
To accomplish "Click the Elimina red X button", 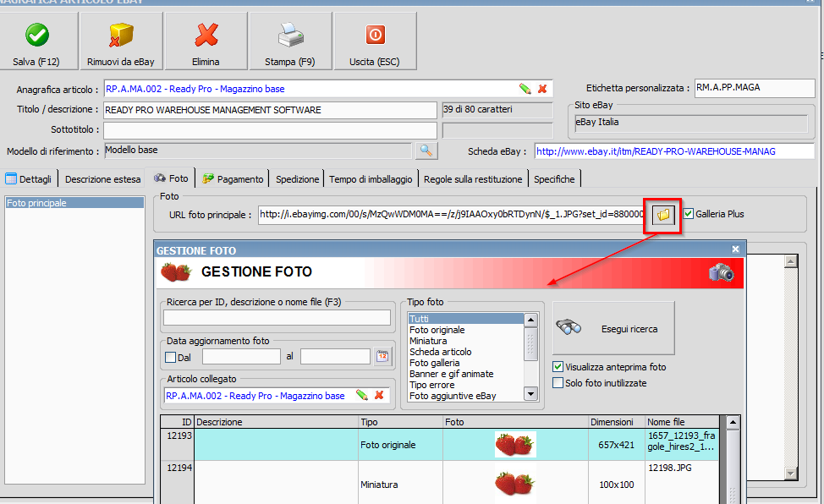I will [x=206, y=41].
